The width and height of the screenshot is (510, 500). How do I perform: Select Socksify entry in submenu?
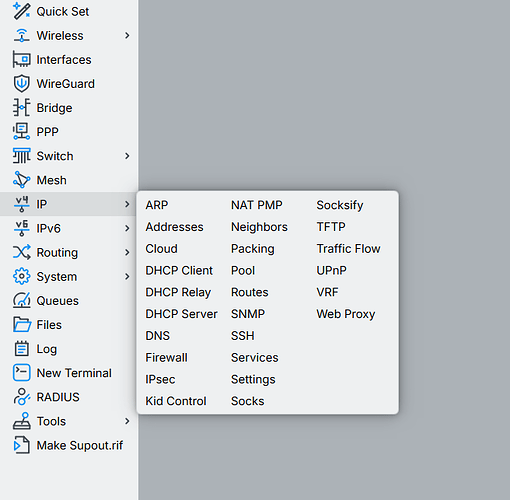[340, 205]
